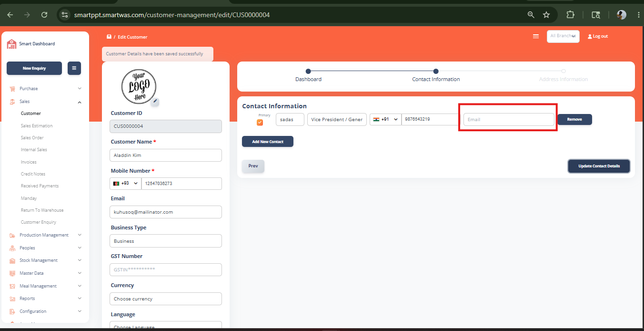The height and width of the screenshot is (331, 644).
Task: Bookmark this page with the star icon
Action: [x=546, y=15]
